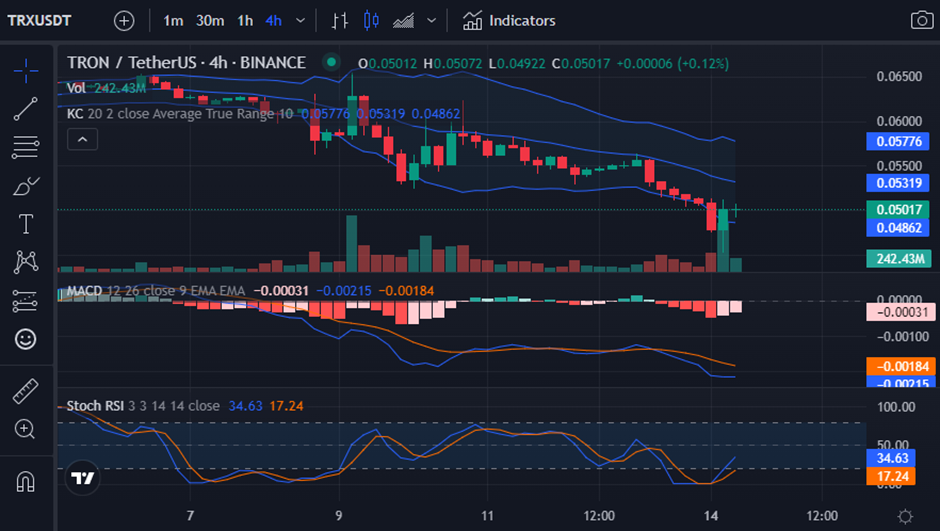The image size is (940, 531).
Task: Select the 4h timeframe
Action: coord(273,21)
